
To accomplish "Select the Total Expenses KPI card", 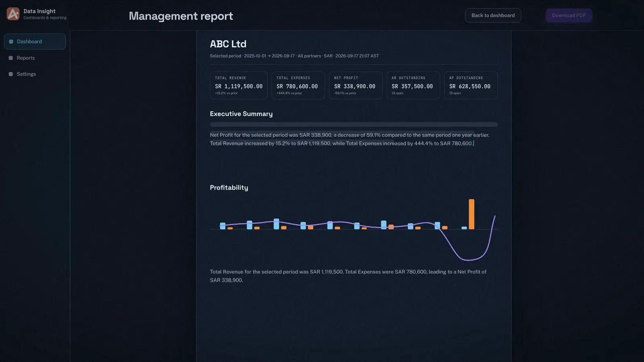I will pos(298,85).
